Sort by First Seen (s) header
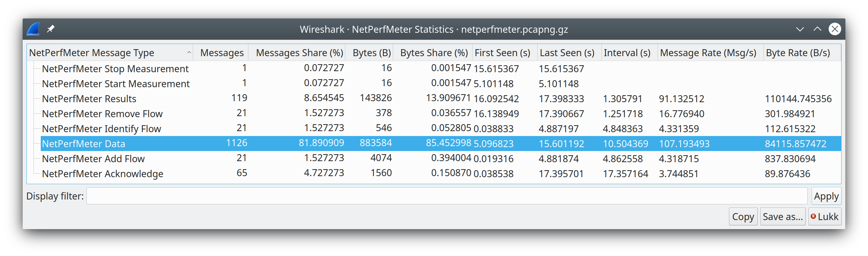The height and width of the screenshot is (256, 868). coord(502,53)
